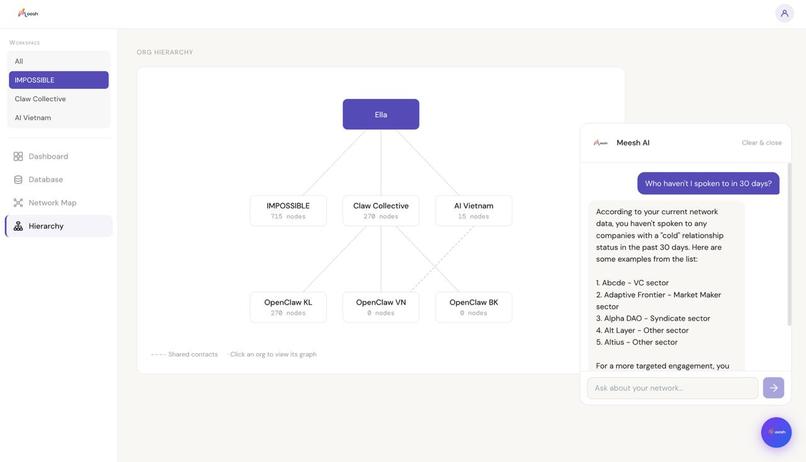The image size is (806, 462).
Task: Click the Meesh logo in header
Action: [x=28, y=13]
